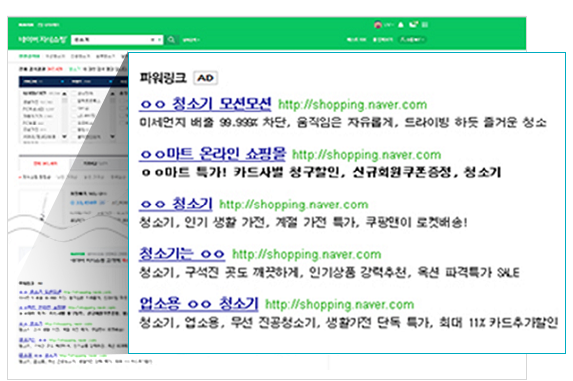Screen dimensions: 573x381
Task: Click URL next to '청소기 모션모션' title
Action: coord(352,105)
